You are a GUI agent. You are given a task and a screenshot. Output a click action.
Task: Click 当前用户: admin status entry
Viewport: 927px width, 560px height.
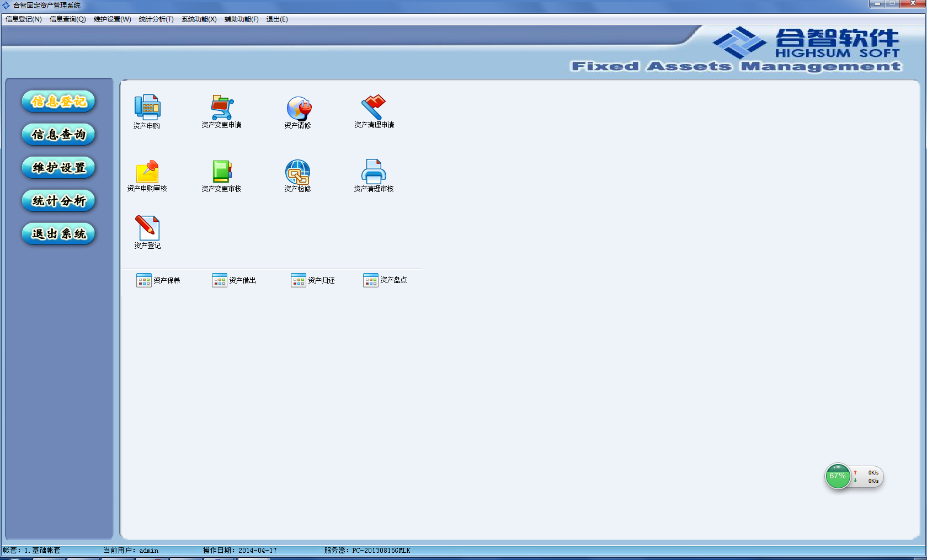coord(131,550)
